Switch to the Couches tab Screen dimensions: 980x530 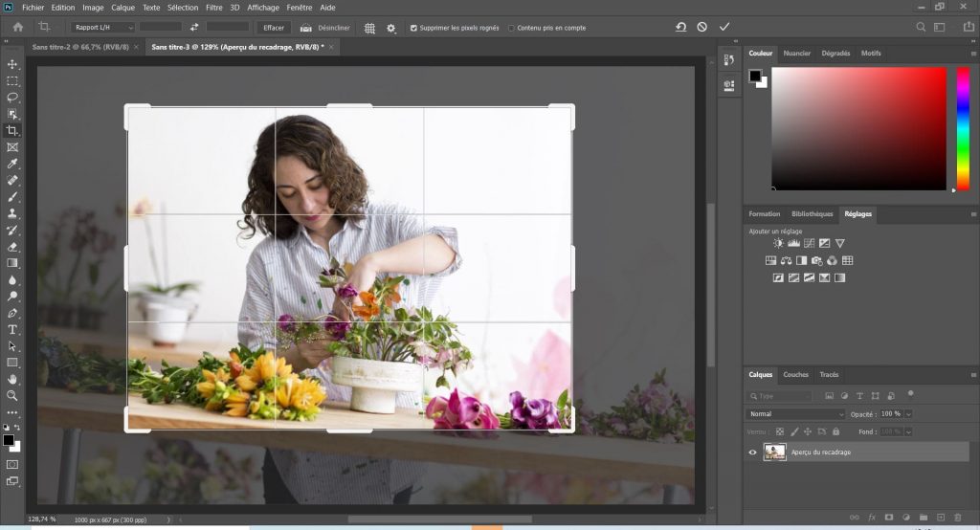click(795, 374)
